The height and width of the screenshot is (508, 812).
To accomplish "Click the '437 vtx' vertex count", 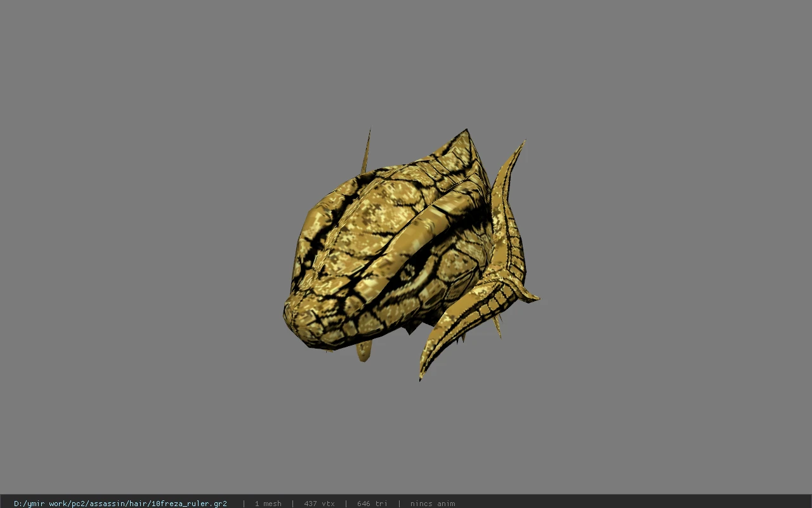I will [x=319, y=504].
